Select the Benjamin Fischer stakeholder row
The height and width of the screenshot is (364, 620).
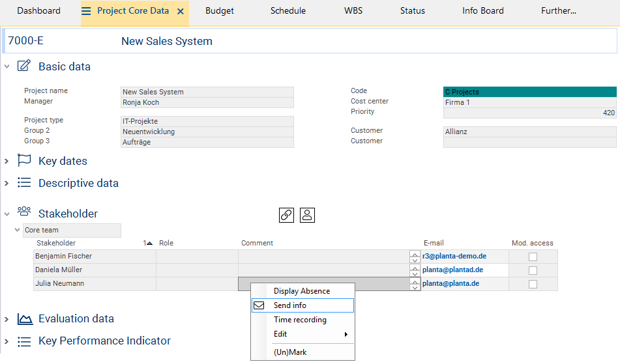(x=95, y=256)
